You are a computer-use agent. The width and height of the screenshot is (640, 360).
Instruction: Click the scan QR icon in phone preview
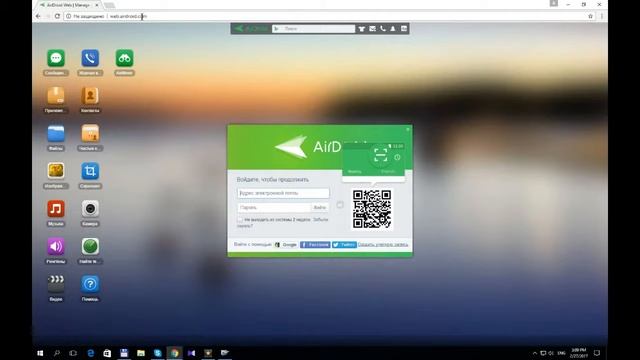(x=380, y=156)
